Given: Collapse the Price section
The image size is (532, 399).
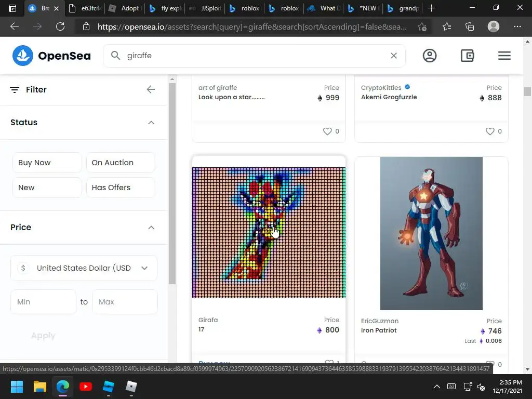Looking at the screenshot, I should click(x=151, y=228).
